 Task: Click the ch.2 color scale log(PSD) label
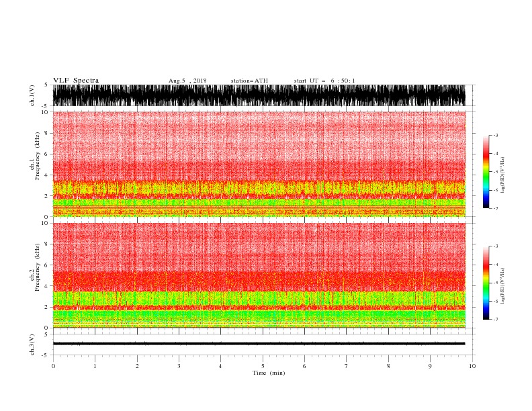click(502, 286)
